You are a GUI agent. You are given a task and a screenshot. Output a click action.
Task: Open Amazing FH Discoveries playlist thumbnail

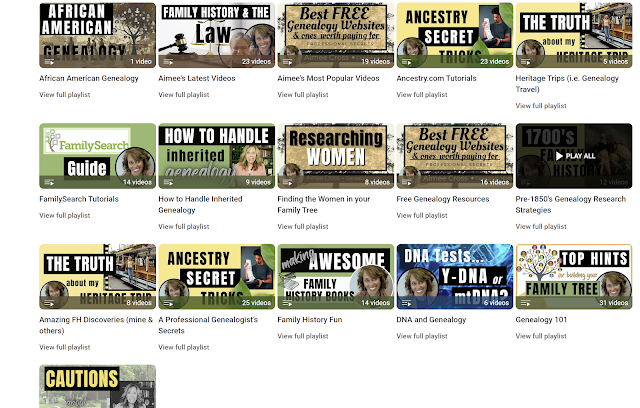pos(98,277)
